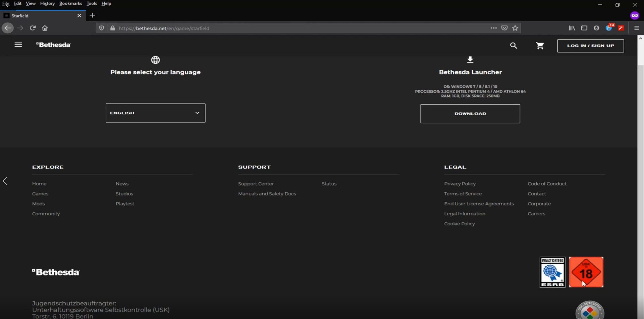Open tracking protection shield icon
Image resolution: width=644 pixels, height=319 pixels.
[101, 28]
